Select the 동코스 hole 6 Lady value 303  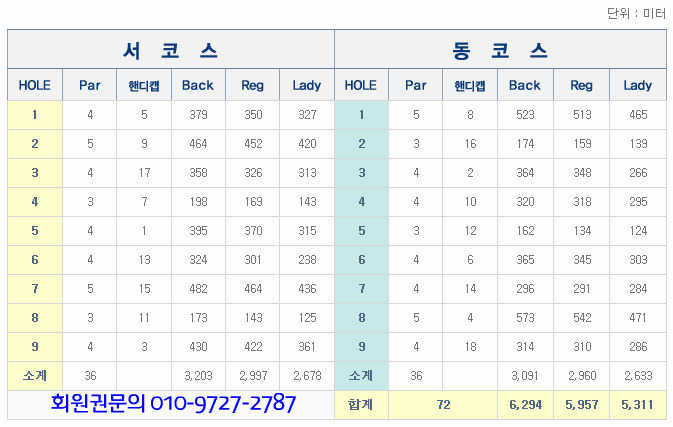point(638,260)
